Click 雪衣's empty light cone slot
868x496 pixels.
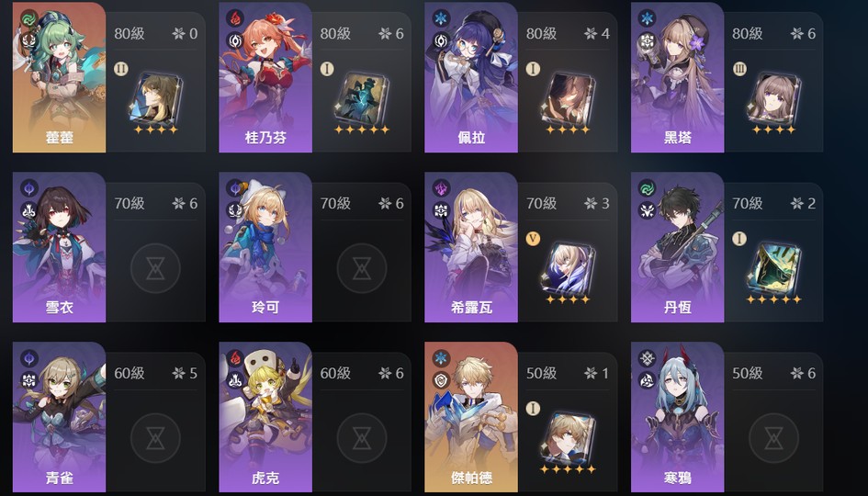click(155, 268)
